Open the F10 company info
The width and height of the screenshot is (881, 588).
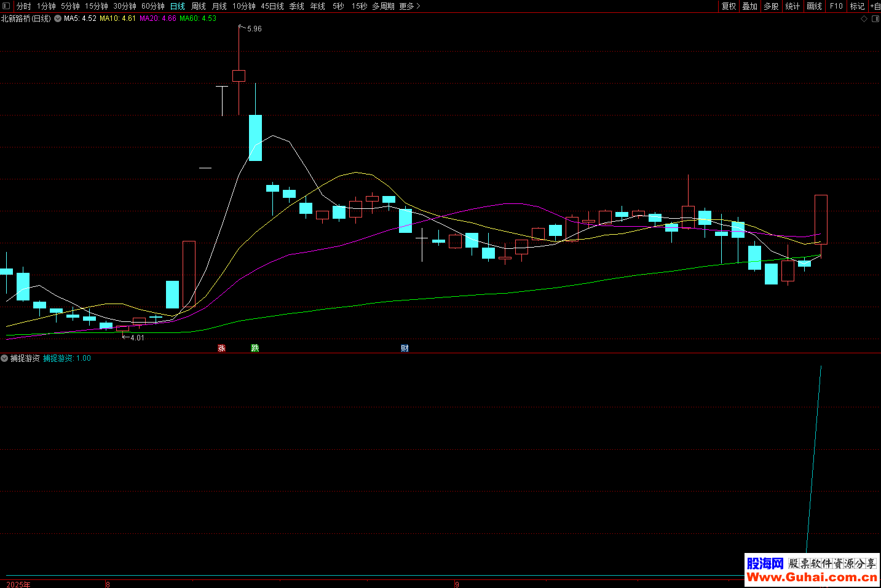836,6
